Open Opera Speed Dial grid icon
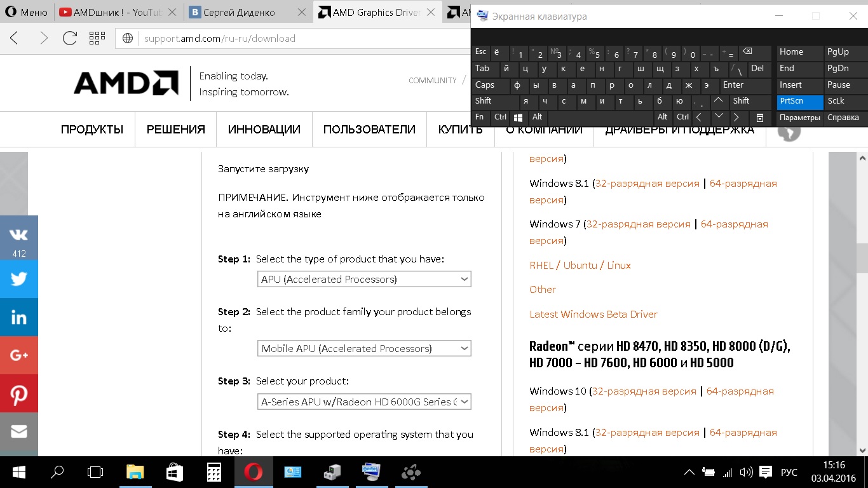The width and height of the screenshot is (868, 488). coord(97,38)
